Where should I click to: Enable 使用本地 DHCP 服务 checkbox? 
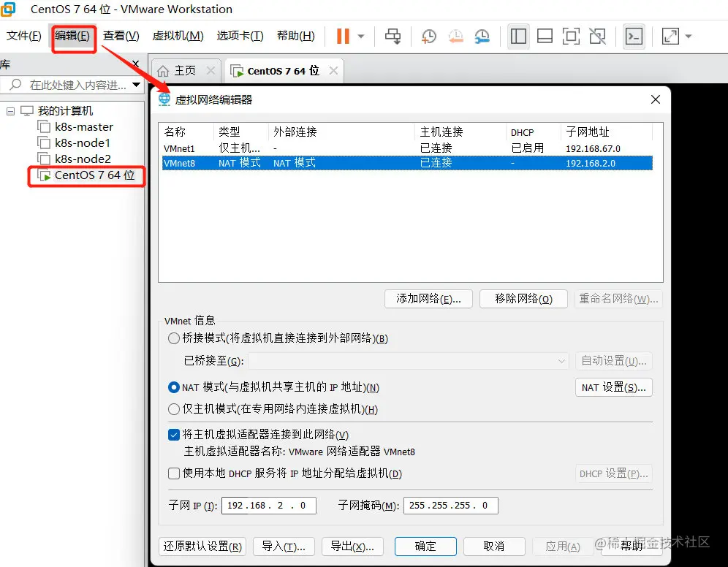(x=173, y=473)
